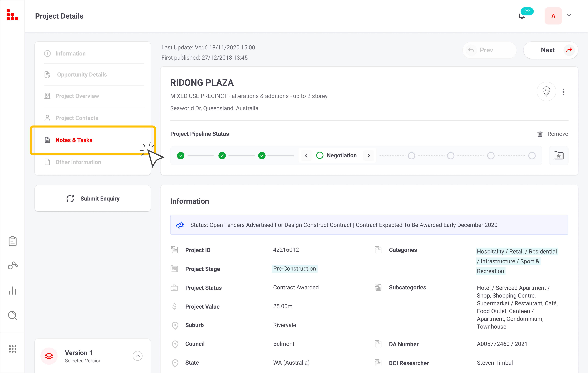Click the Submit Enquiry button
The width and height of the screenshot is (588, 373).
93,198
